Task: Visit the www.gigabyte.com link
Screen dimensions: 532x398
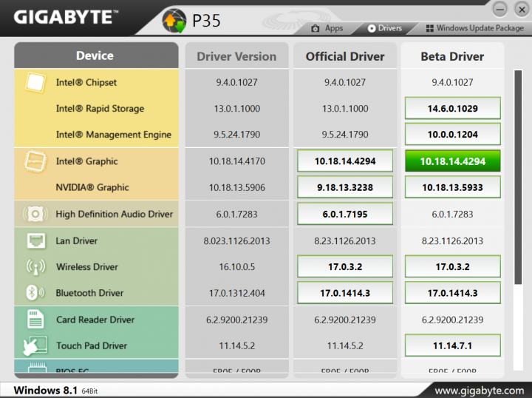Action: point(478,390)
